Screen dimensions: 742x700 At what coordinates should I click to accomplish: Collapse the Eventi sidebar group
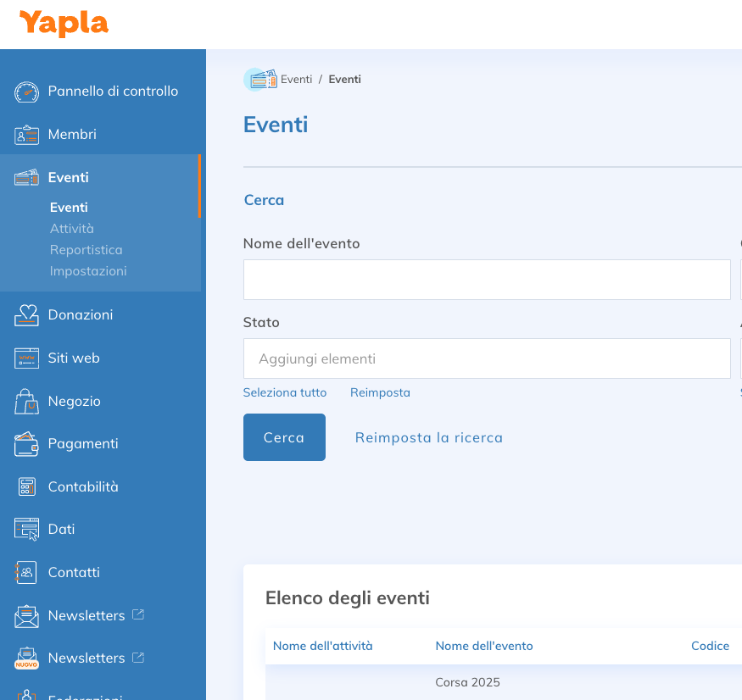point(68,177)
